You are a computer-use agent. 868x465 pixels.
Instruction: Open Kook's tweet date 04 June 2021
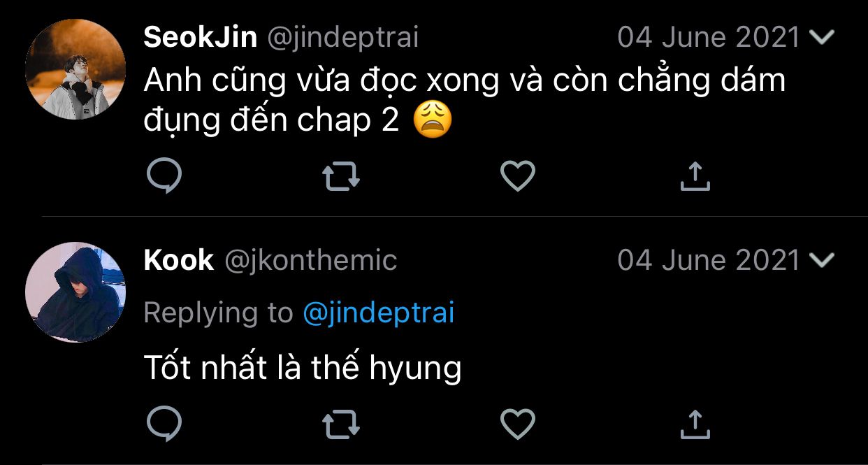pos(708,261)
